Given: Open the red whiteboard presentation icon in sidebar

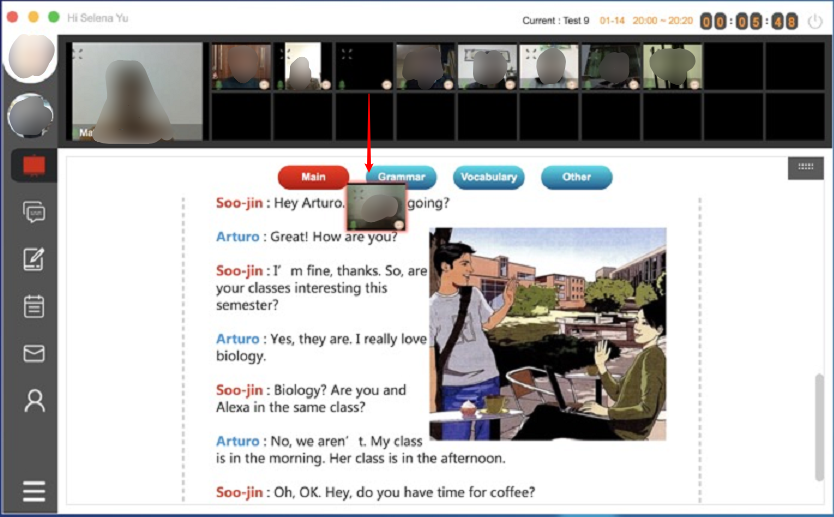Looking at the screenshot, I should click(x=34, y=165).
